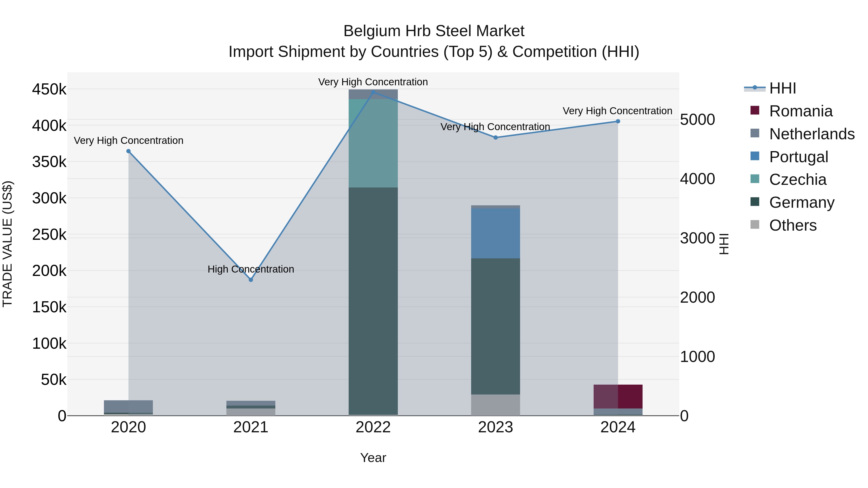Viewport: 868px width, 488px height.
Task: Click the Netherlands segment of the 2020 bar
Action: (128, 407)
